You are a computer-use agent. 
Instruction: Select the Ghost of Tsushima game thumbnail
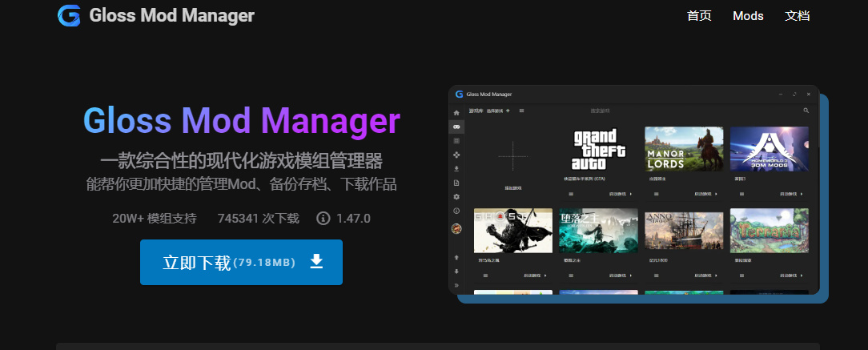tap(513, 231)
